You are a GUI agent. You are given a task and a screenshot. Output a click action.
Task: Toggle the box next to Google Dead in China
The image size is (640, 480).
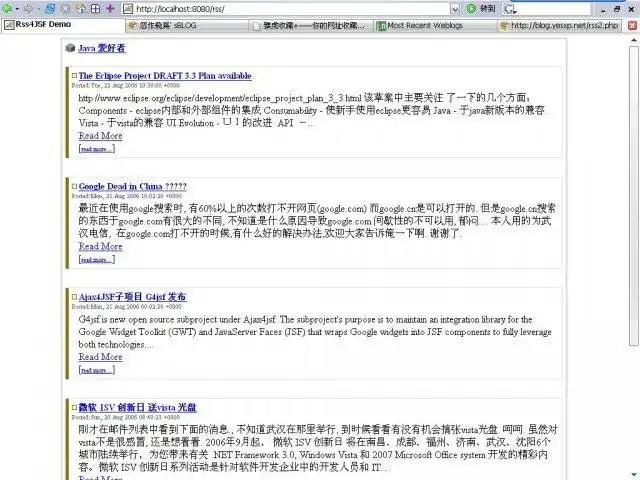(74, 186)
